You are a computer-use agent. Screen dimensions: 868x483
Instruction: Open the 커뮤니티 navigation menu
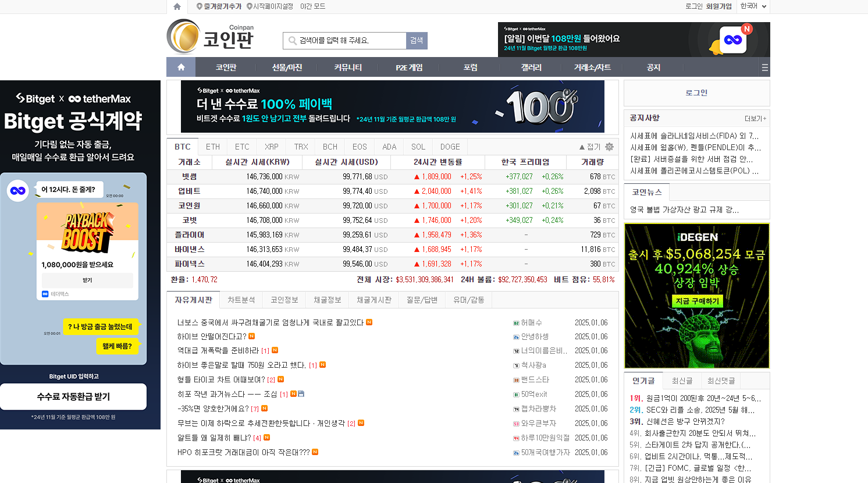(x=348, y=68)
